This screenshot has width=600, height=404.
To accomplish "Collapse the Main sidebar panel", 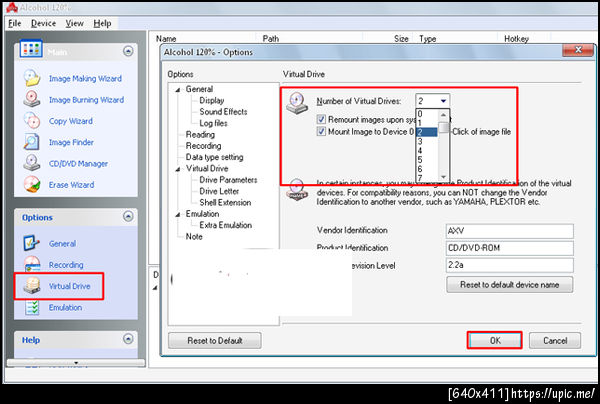I will [x=128, y=51].
